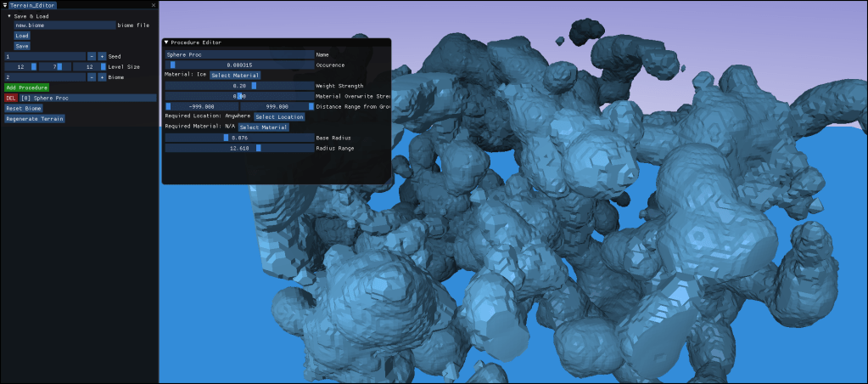The width and height of the screenshot is (868, 384).
Task: Click the Radius Range slider
Action: (239, 148)
